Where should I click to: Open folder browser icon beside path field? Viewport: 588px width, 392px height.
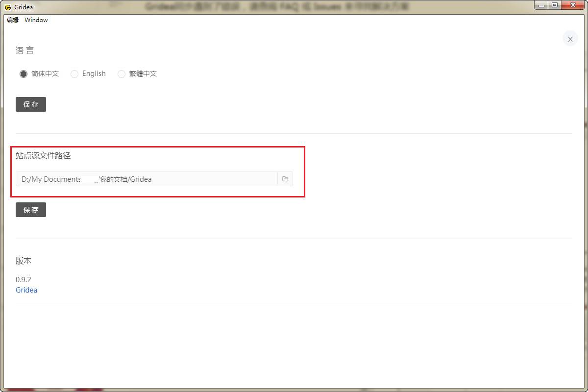point(285,179)
